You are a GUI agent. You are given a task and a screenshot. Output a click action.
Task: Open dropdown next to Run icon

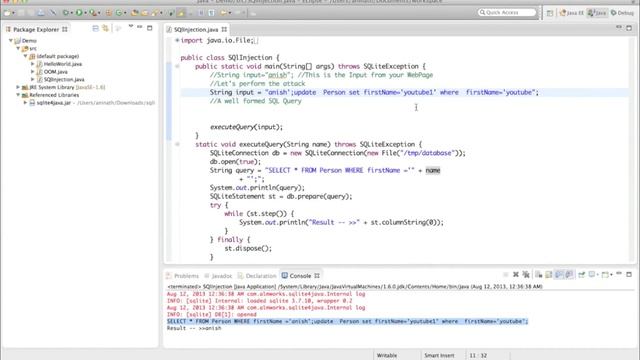click(x=85, y=13)
